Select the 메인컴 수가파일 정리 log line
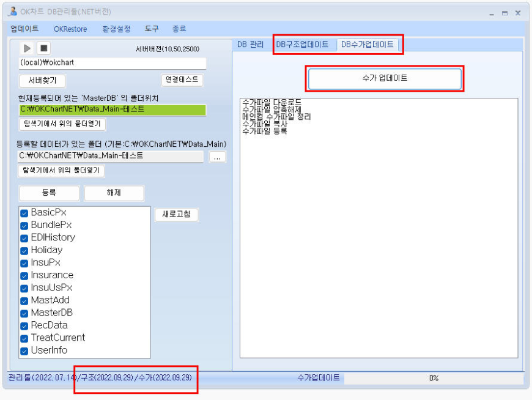The height and width of the screenshot is (400, 532). pos(276,117)
